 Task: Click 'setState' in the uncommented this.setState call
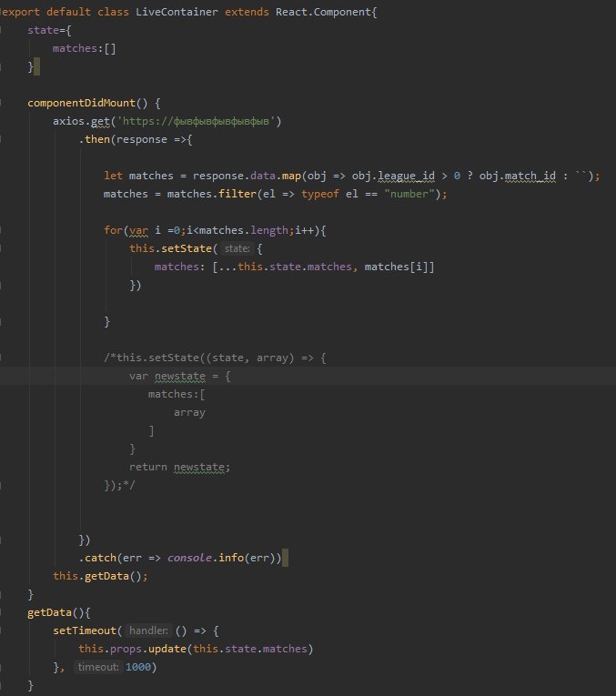(187, 248)
